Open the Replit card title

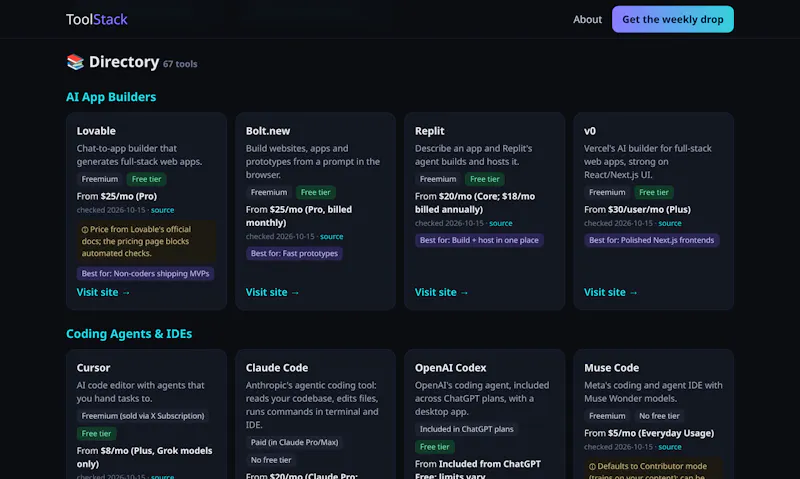[430, 131]
